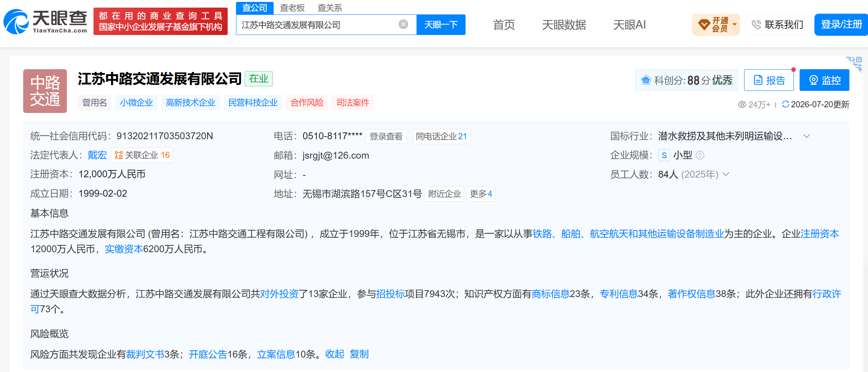
Task: Click the 实缴资本 link
Action: [x=124, y=249]
